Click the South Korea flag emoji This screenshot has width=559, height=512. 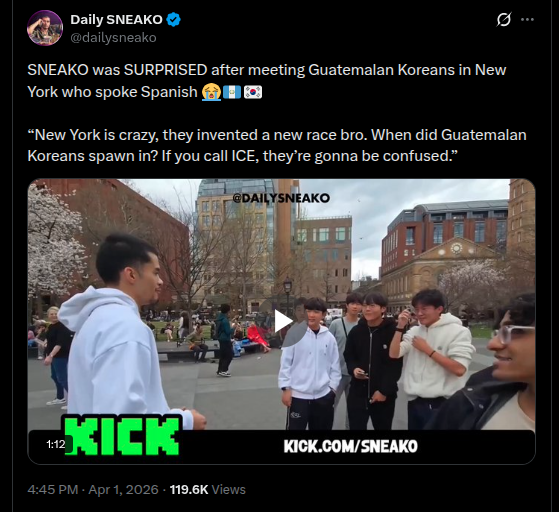253,92
